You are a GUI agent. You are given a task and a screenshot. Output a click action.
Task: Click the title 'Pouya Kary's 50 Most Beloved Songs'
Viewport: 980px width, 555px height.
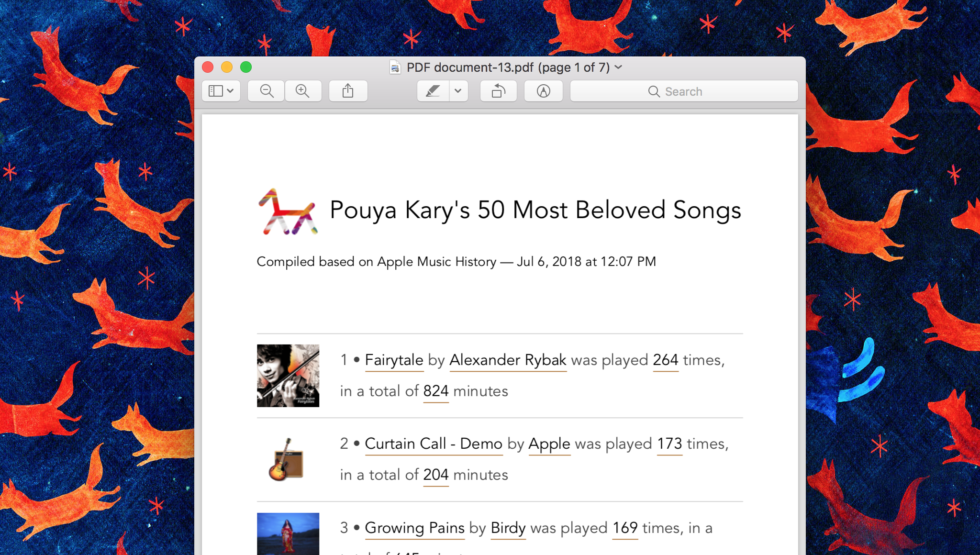coord(535,210)
